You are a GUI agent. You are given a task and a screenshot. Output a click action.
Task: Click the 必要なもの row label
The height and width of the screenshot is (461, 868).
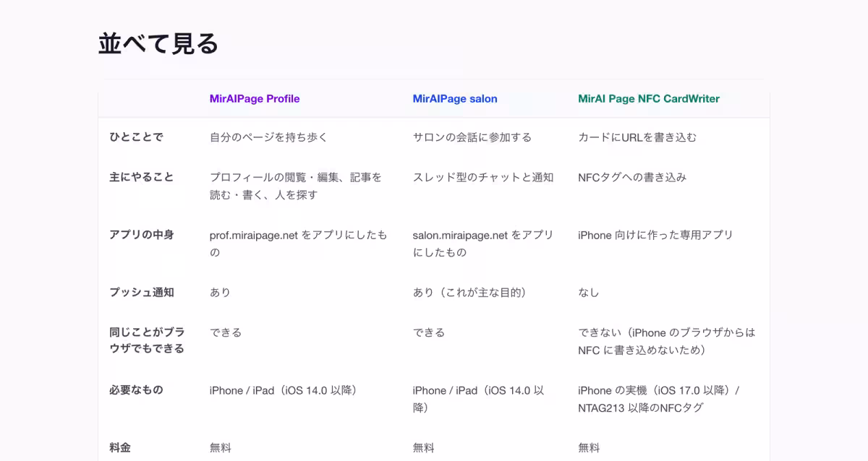click(x=136, y=390)
